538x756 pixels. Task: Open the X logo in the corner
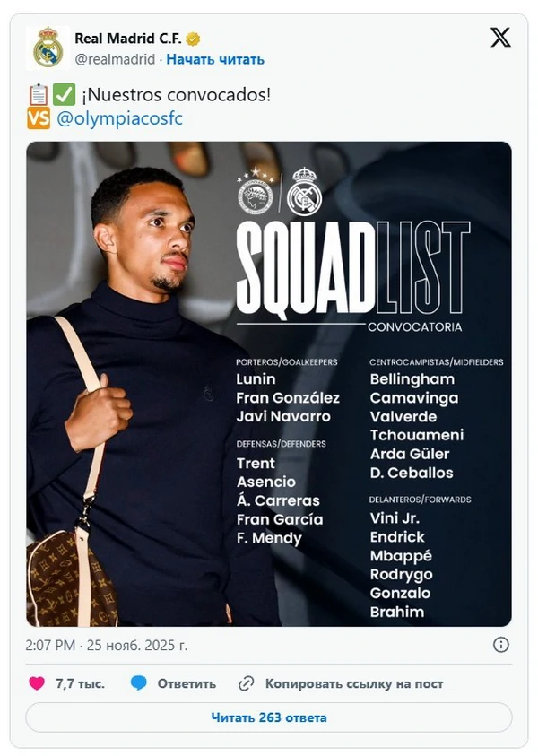pos(500,38)
